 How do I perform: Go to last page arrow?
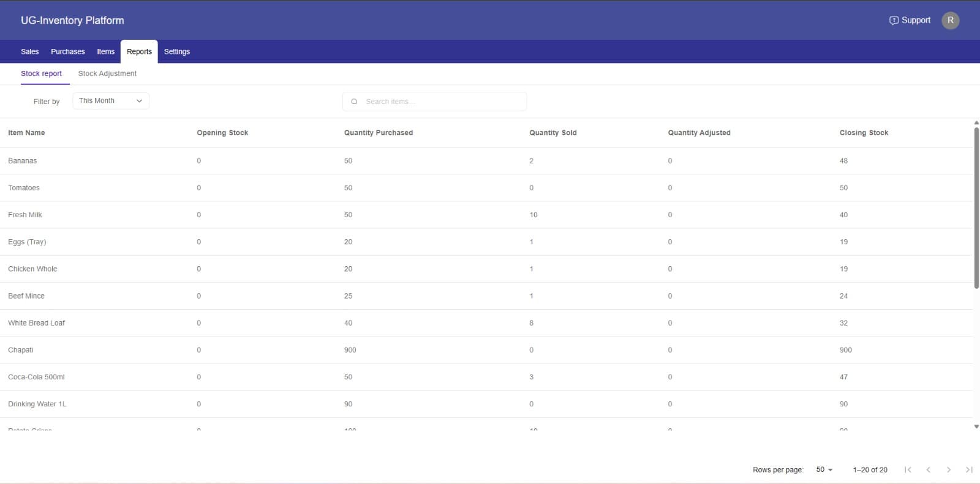[969, 470]
